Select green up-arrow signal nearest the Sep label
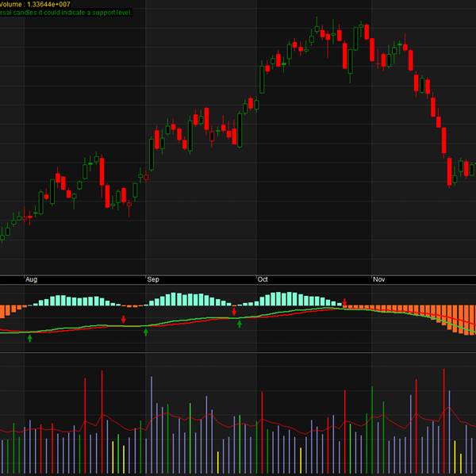This screenshot has height=476, width=476. (x=146, y=332)
